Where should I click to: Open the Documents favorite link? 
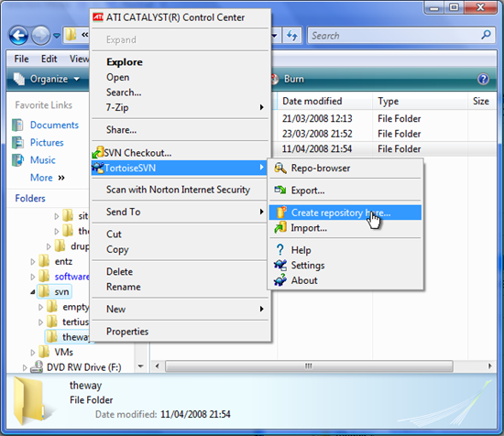[54, 125]
